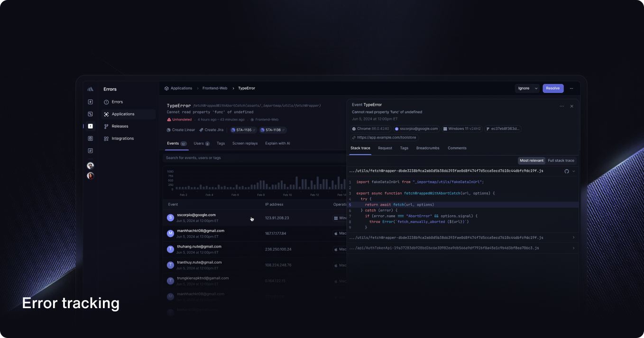Click the Create Linear icon
The height and width of the screenshot is (338, 644).
169,130
